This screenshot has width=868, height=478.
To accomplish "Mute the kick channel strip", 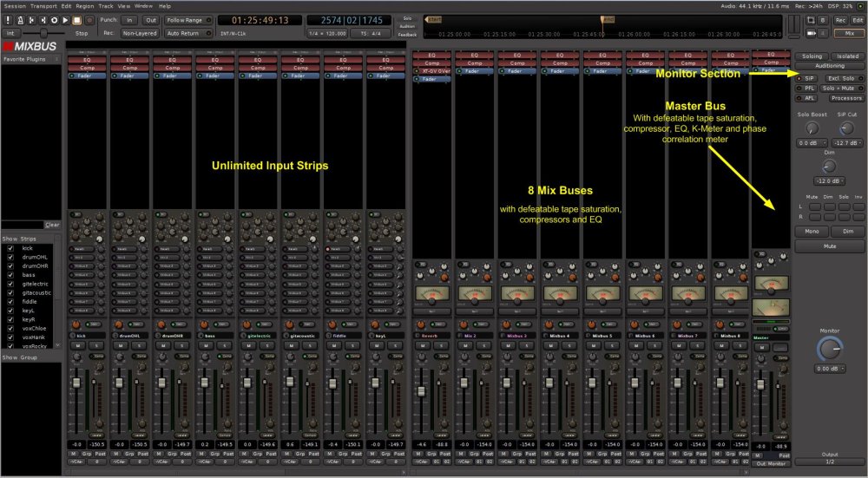I will [x=78, y=346].
